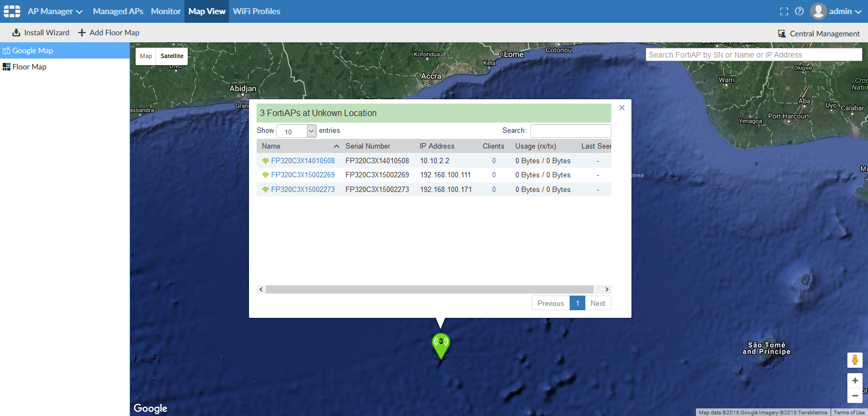Click Add Floor Map button
The height and width of the screenshot is (416, 868).
(x=108, y=33)
